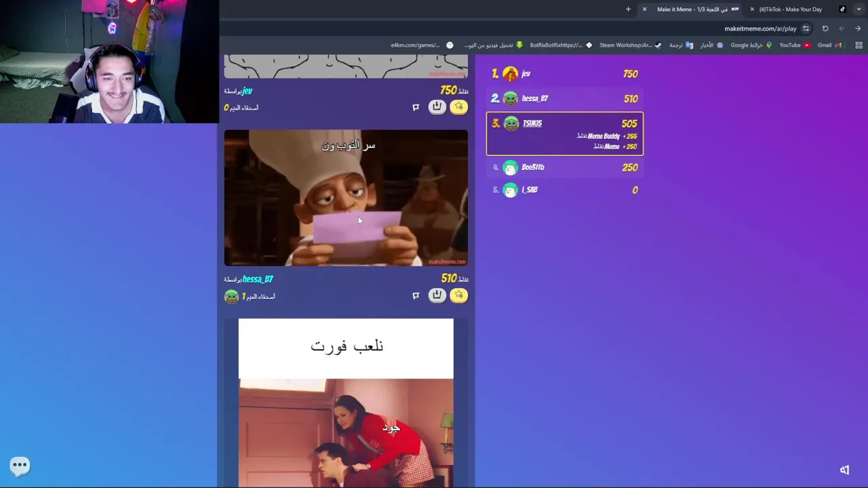Open the ترجمة translate bookmark
Viewport: 868px width, 488px height.
tap(681, 45)
